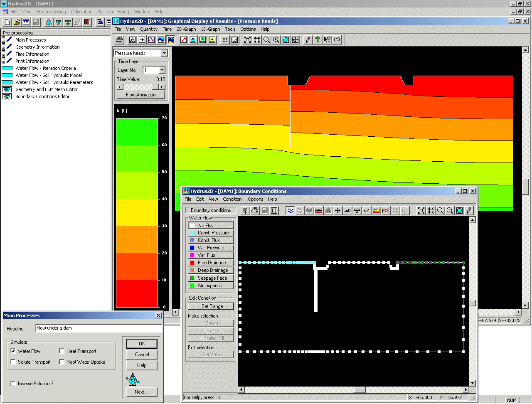This screenshot has width=532, height=404.
Task: Open the Quantity menu in Graphical Display
Action: click(x=149, y=29)
